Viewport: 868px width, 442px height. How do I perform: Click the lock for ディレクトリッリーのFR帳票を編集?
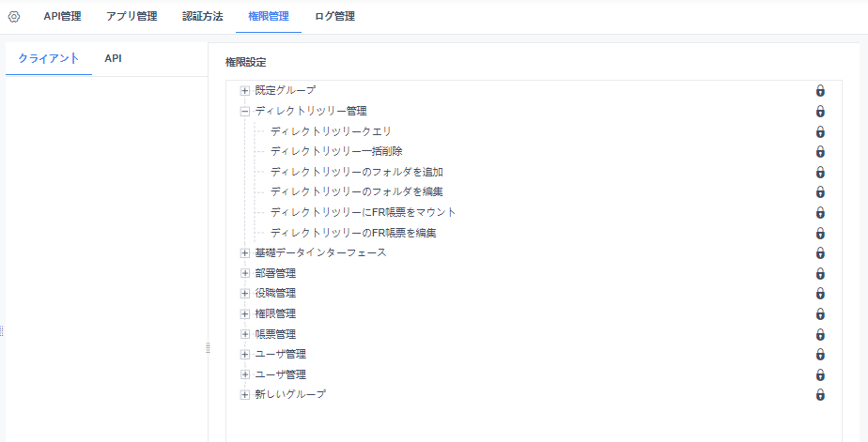click(x=820, y=233)
